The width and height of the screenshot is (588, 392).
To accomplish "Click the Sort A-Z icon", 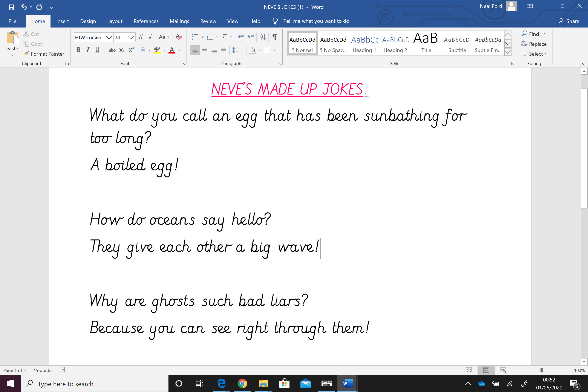I will point(263,37).
